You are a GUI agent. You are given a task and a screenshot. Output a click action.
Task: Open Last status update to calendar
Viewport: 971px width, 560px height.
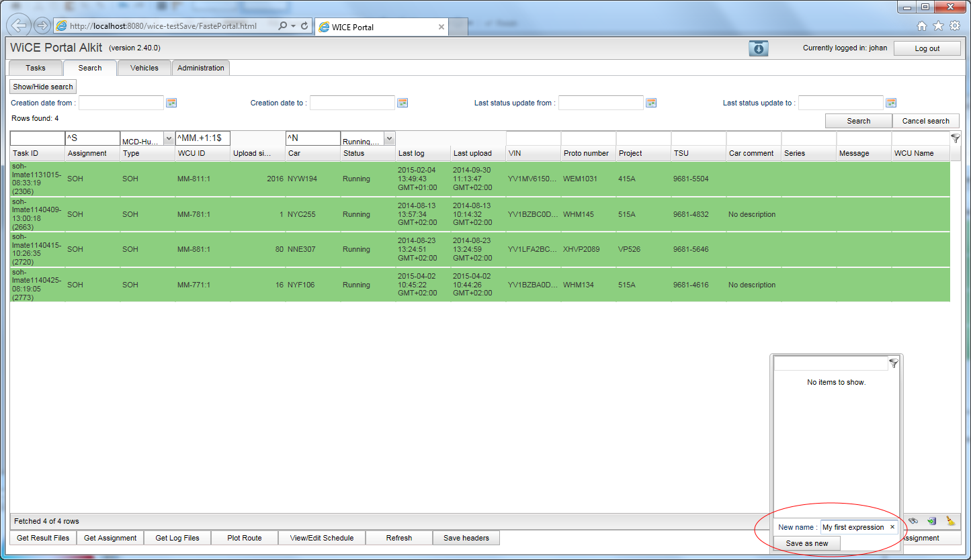[891, 103]
